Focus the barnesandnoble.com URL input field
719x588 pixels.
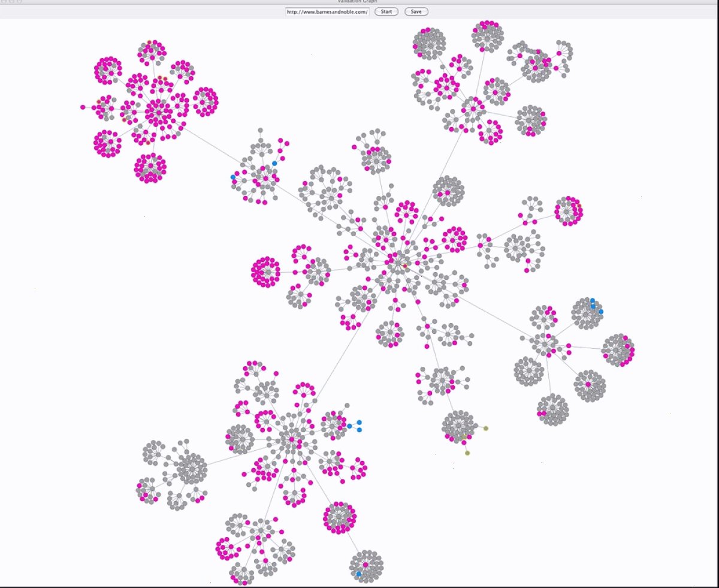tap(327, 11)
